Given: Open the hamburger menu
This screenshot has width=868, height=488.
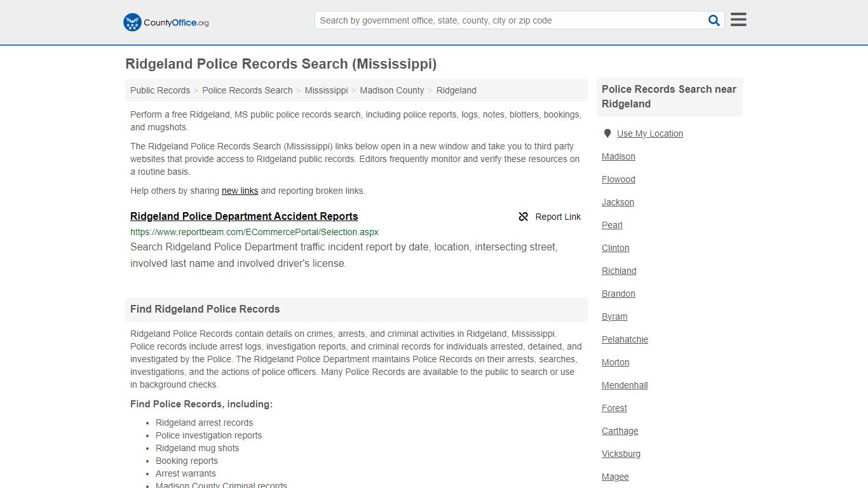Looking at the screenshot, I should [x=738, y=20].
